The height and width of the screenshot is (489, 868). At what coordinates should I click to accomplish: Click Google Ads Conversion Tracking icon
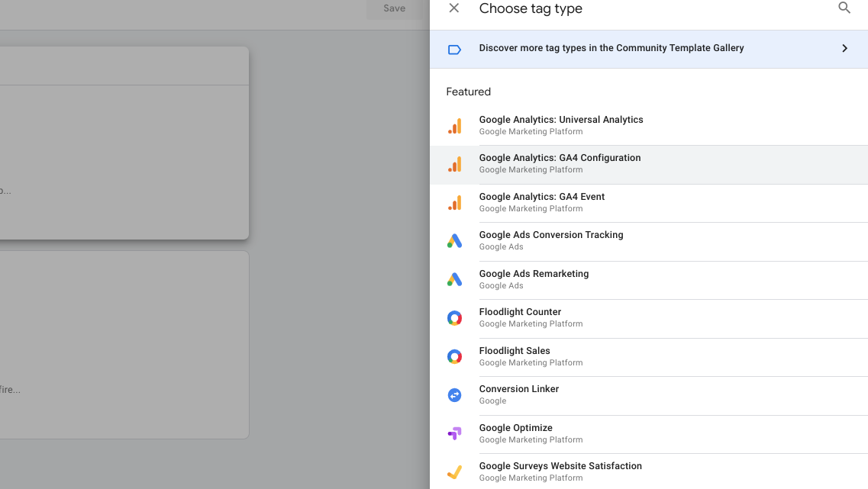[x=454, y=241]
